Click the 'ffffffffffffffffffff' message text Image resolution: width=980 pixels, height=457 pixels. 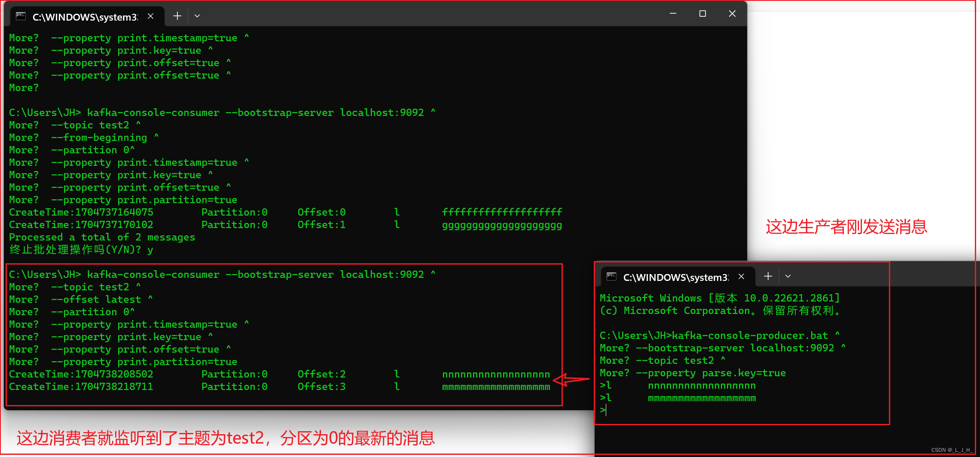point(502,212)
